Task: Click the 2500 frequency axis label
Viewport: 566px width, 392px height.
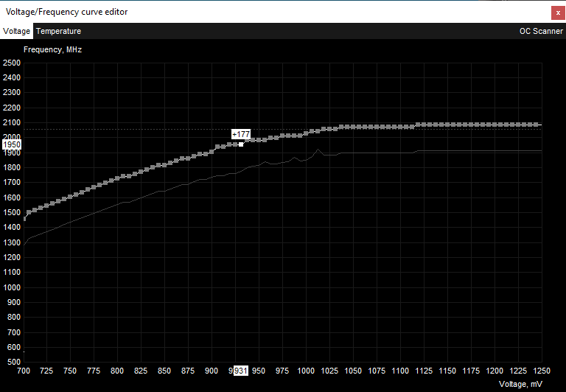Action: (12, 63)
